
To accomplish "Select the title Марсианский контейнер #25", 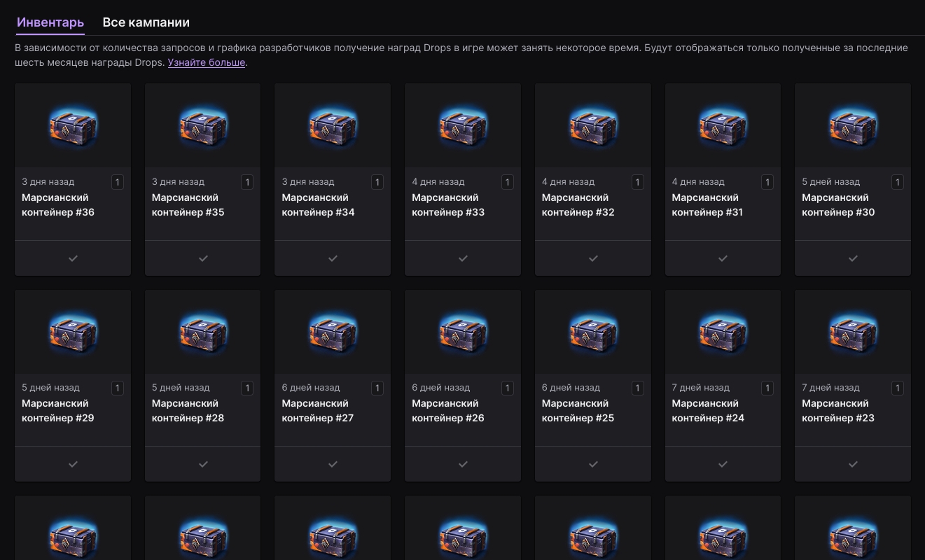I will click(x=578, y=411).
